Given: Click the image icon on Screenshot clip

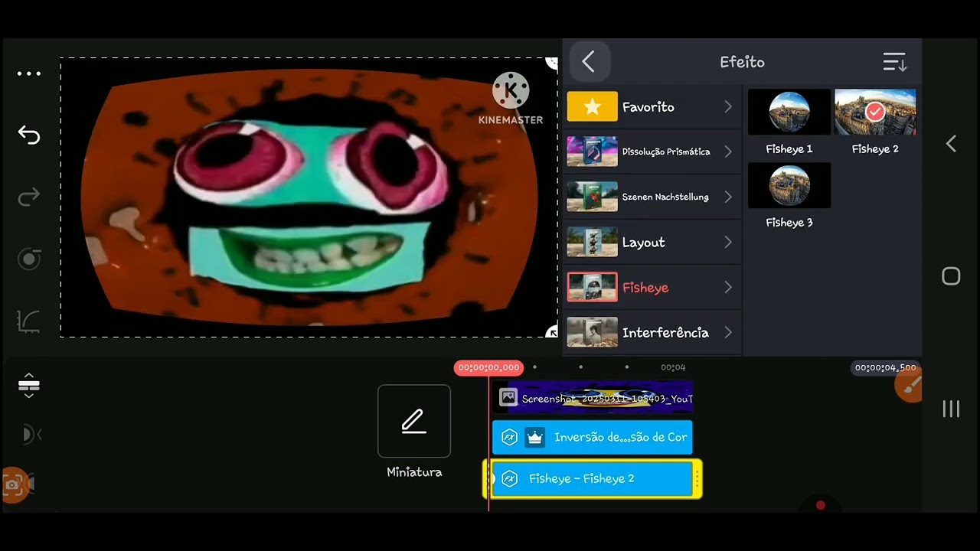Looking at the screenshot, I should [x=508, y=397].
